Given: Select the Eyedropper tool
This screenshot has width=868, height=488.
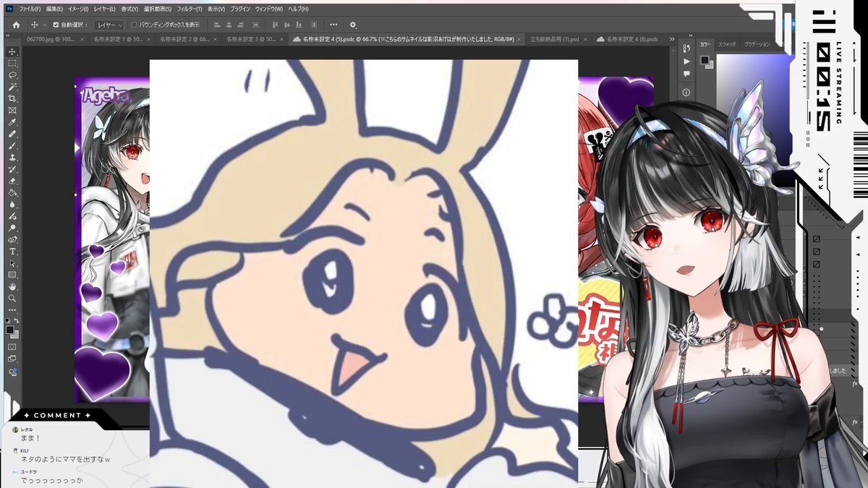Looking at the screenshot, I should coord(12,122).
